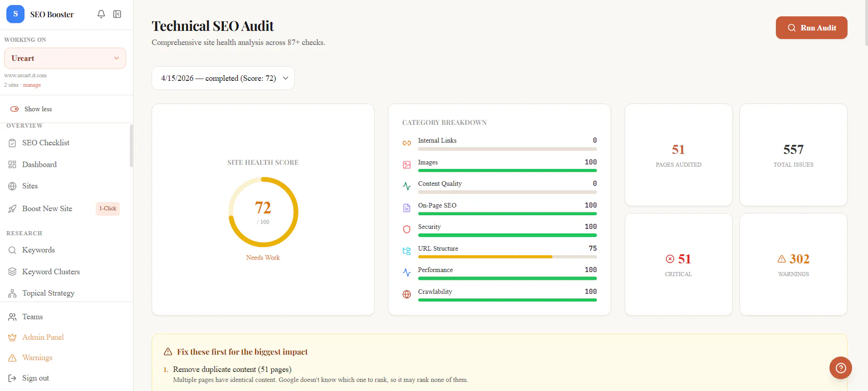Start a new Run Audit
The image size is (868, 391).
811,28
